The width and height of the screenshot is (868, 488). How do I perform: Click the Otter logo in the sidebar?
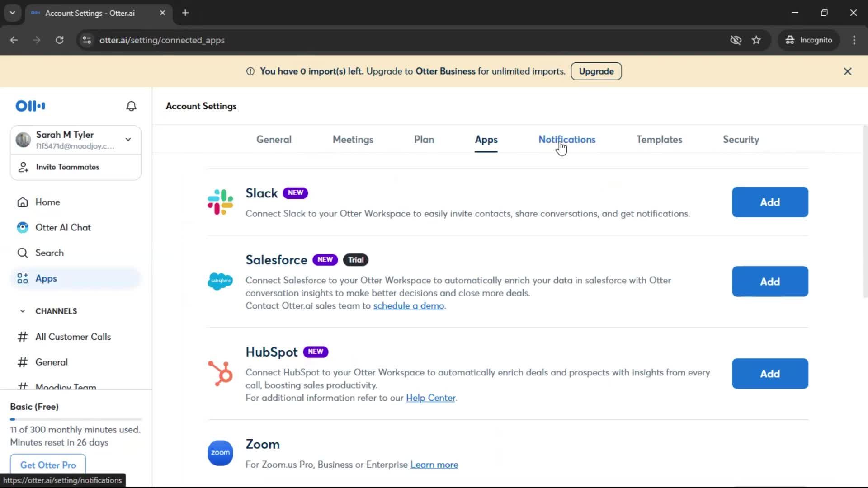pos(30,106)
